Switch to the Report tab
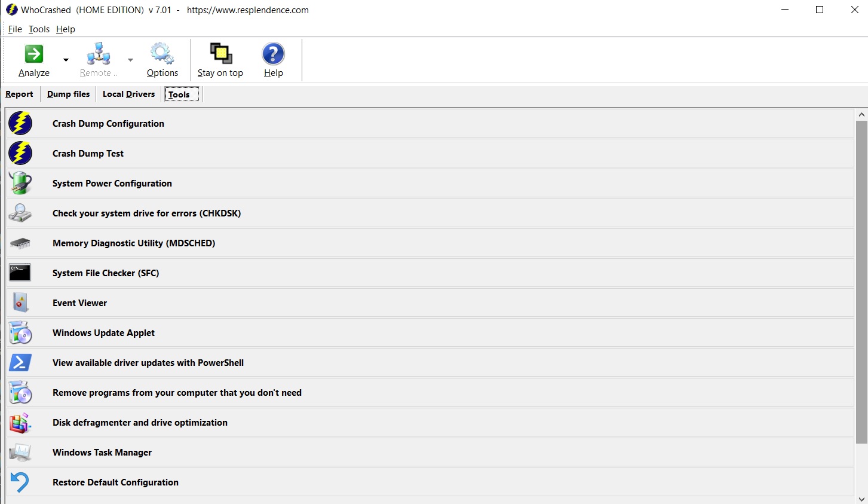This screenshot has width=868, height=504. pyautogui.click(x=20, y=94)
